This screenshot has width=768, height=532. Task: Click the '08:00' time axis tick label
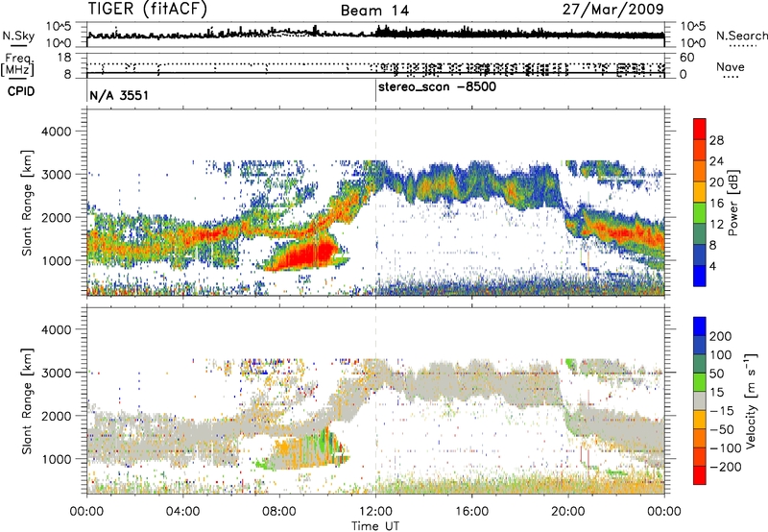279,511
